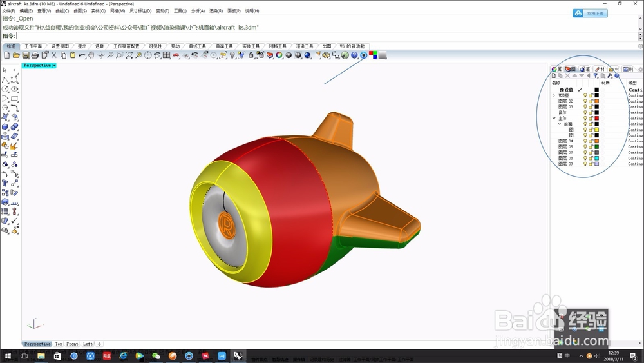Collapse the 前面 sublayer group
The height and width of the screenshot is (363, 644).
point(560,124)
